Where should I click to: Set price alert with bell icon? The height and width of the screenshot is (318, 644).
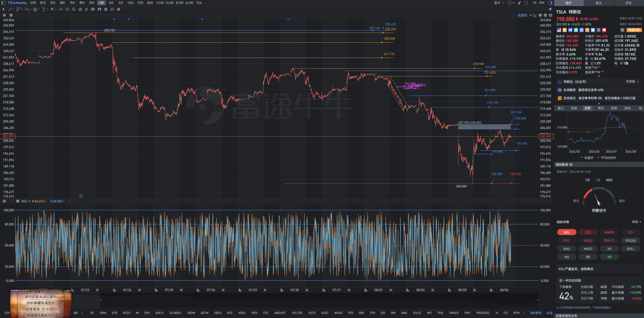(622, 30)
